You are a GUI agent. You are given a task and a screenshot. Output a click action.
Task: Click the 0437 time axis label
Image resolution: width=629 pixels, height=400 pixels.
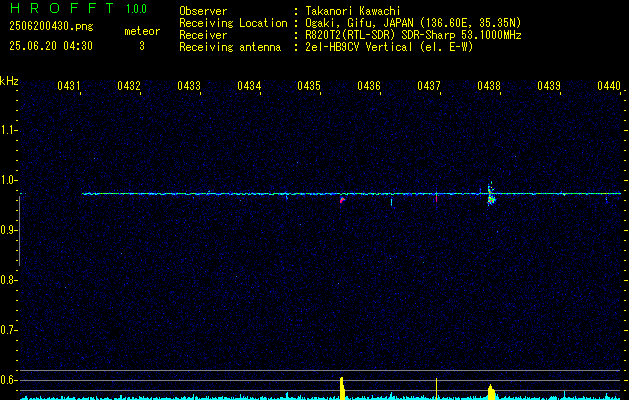click(x=428, y=85)
